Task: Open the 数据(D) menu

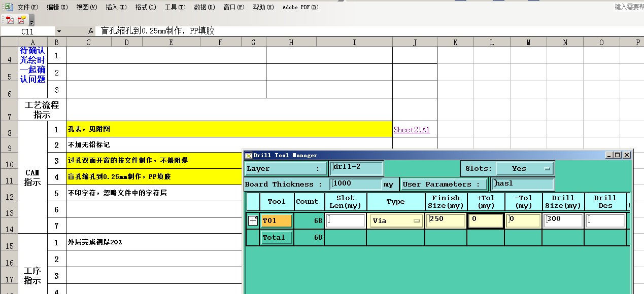Action: point(204,7)
